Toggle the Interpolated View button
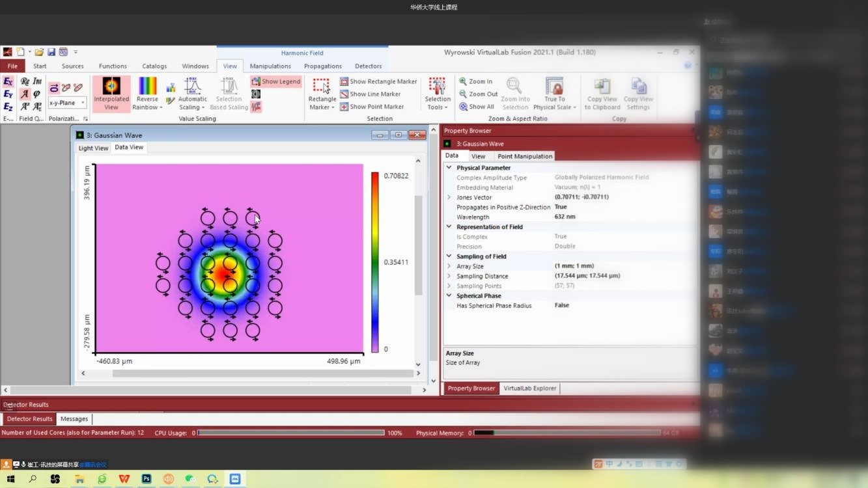The image size is (868, 488). 111,87
